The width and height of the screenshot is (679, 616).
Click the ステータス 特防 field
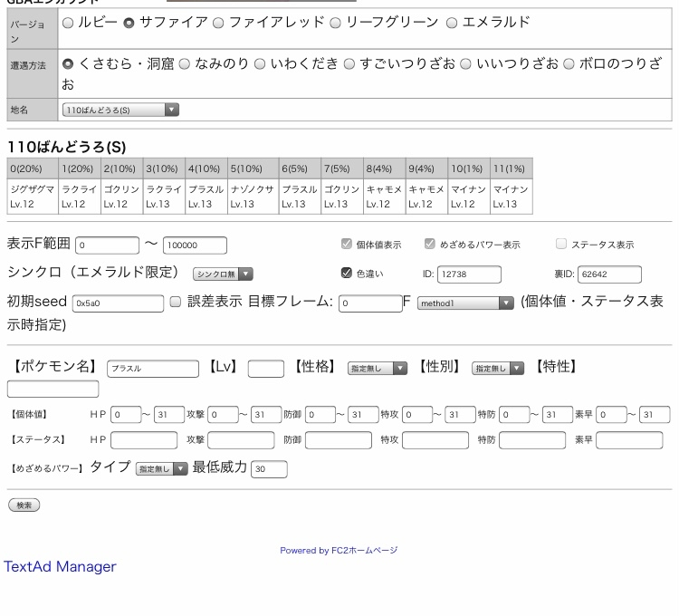532,440
